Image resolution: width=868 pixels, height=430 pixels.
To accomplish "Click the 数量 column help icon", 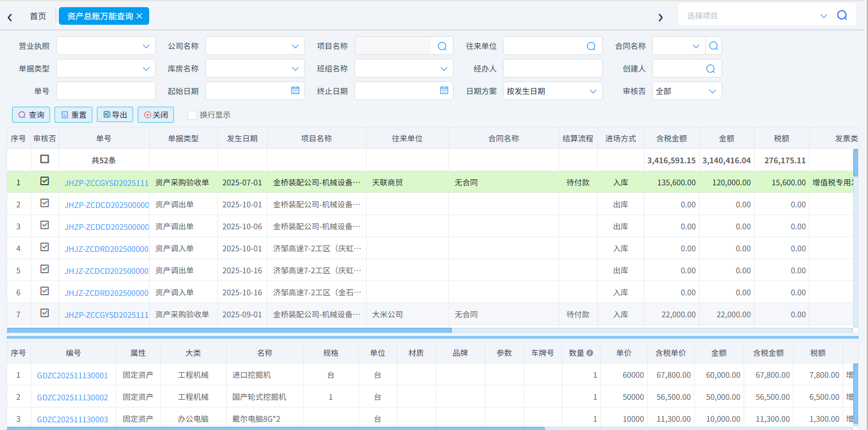I will coord(590,353).
